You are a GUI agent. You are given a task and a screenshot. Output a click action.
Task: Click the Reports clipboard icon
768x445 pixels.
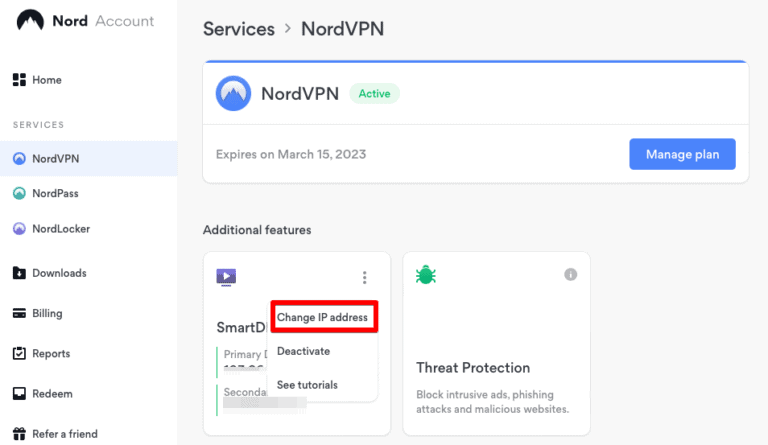(x=19, y=353)
